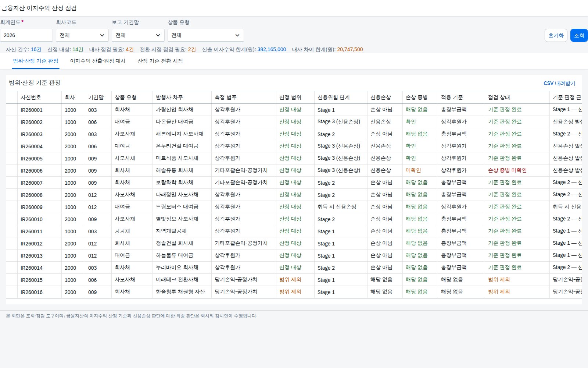Open the 보고 기간말 dropdown

click(138, 35)
